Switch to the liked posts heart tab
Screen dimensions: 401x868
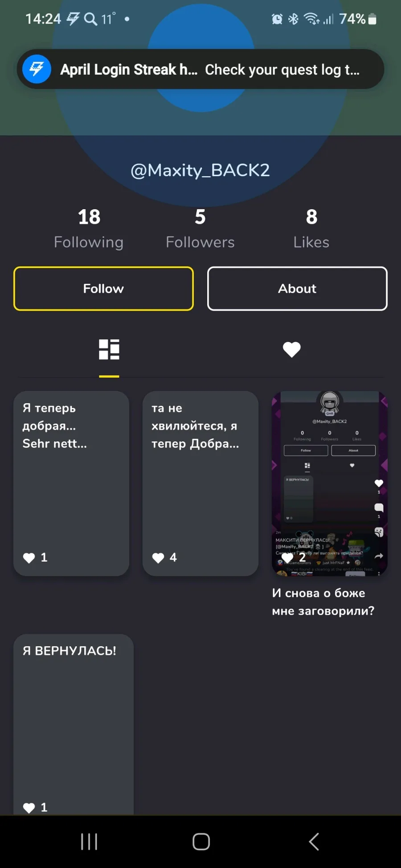coord(292,349)
